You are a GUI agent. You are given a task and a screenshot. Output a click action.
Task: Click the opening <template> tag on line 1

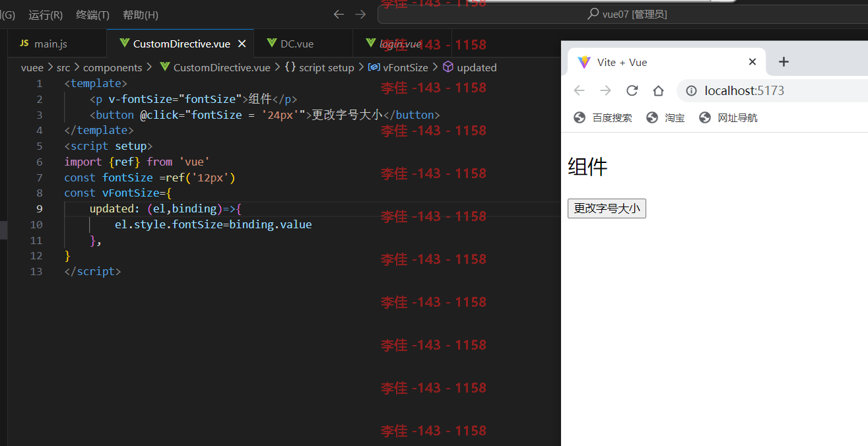tap(96, 84)
